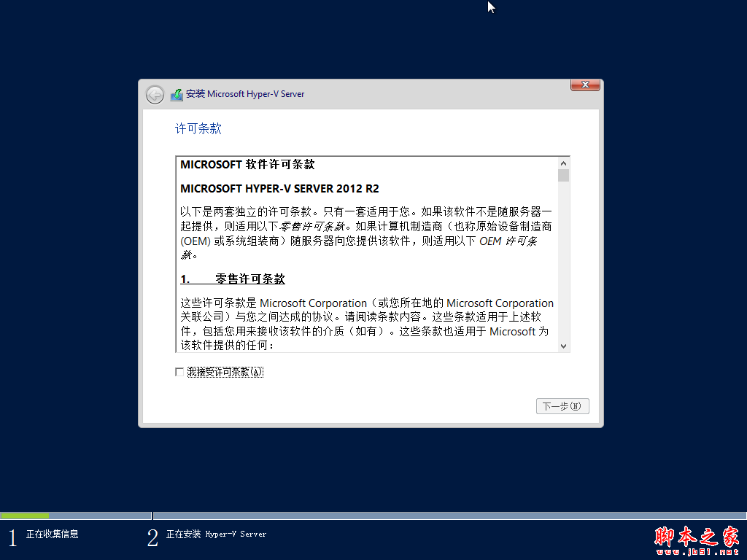The width and height of the screenshot is (747, 560).
Task: Click the setup progress bar for step 1
Action: [x=76, y=516]
